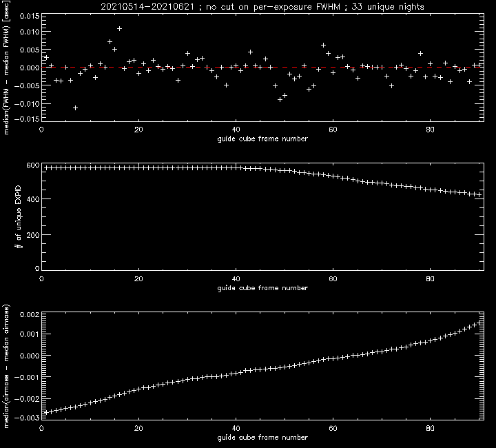Click x-axis tick '40' of the FWHM plot
Viewport: 496px width, 448px height.
point(236,130)
